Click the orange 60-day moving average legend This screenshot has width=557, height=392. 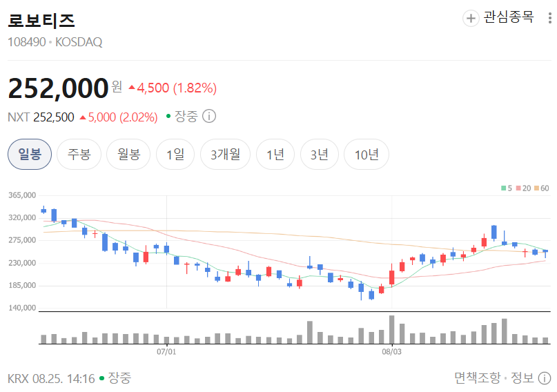pos(542,188)
